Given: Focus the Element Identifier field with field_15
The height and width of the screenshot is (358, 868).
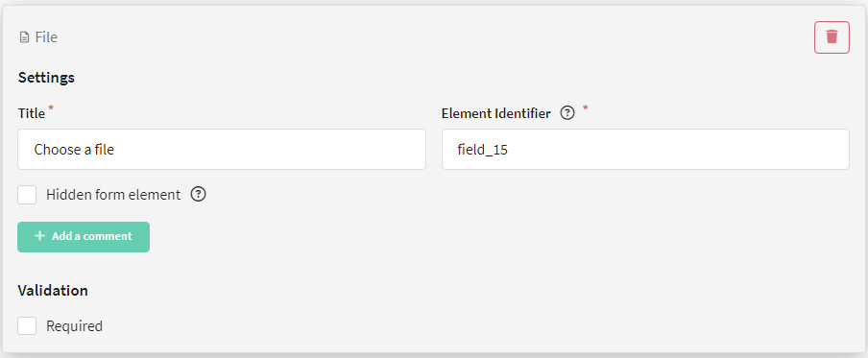Looking at the screenshot, I should coord(645,150).
